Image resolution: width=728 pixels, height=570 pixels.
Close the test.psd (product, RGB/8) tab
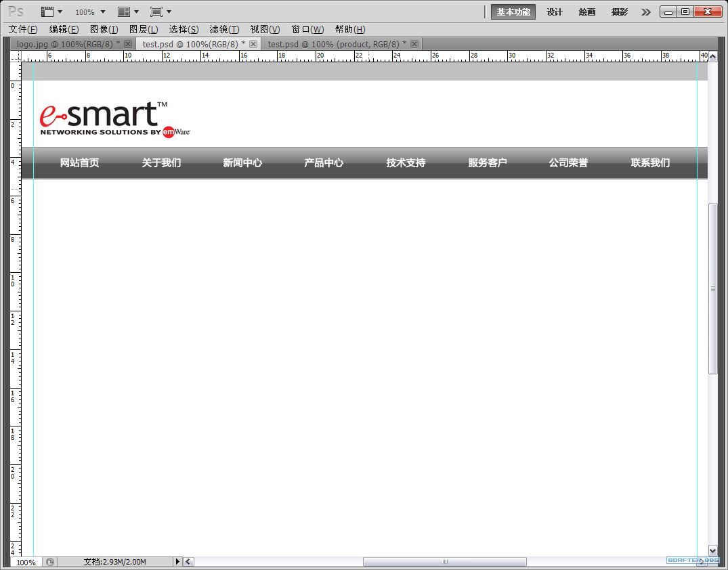[x=414, y=44]
